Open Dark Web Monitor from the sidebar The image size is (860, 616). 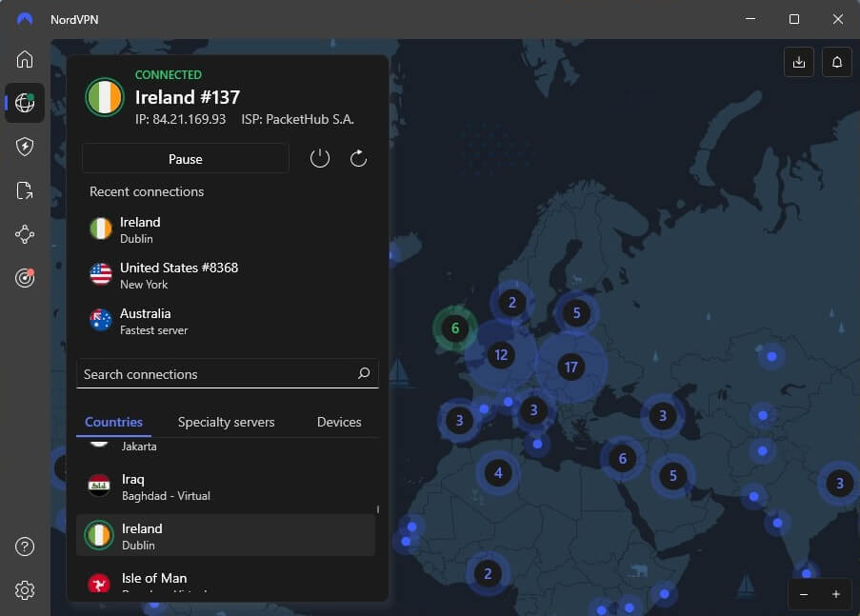click(24, 277)
